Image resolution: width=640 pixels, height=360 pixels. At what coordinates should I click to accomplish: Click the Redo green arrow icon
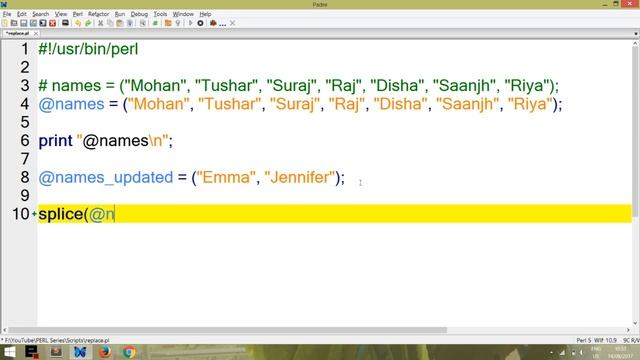[88, 23]
